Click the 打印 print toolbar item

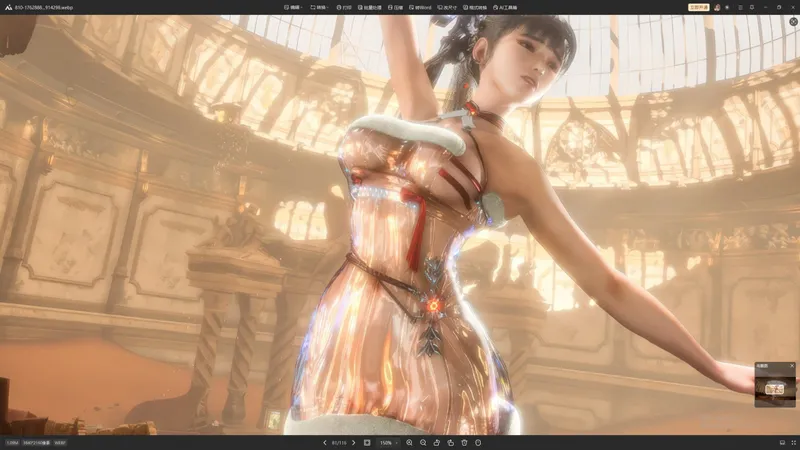(x=345, y=7)
